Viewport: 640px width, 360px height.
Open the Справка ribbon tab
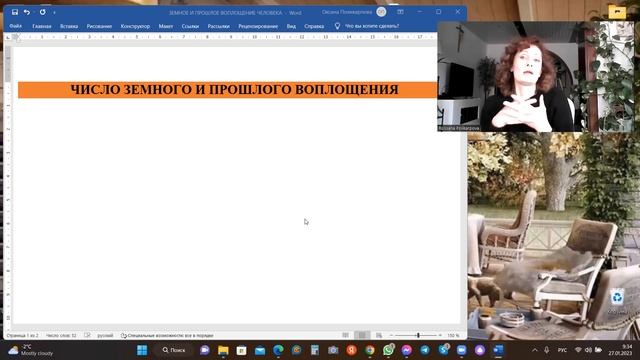[x=314, y=26]
